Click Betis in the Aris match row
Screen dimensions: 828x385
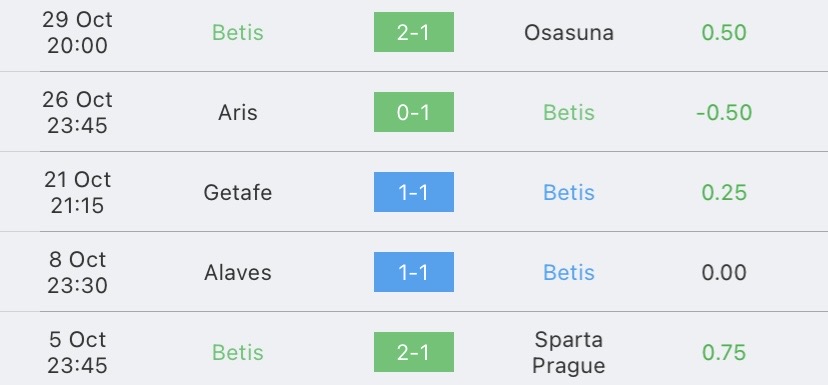(569, 112)
